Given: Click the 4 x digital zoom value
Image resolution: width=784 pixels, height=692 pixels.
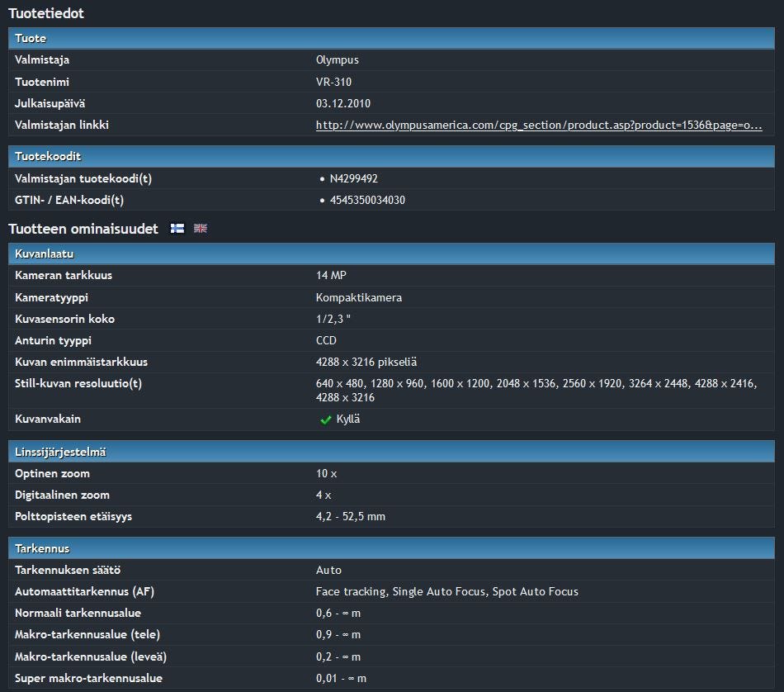Looking at the screenshot, I should click(x=324, y=495).
